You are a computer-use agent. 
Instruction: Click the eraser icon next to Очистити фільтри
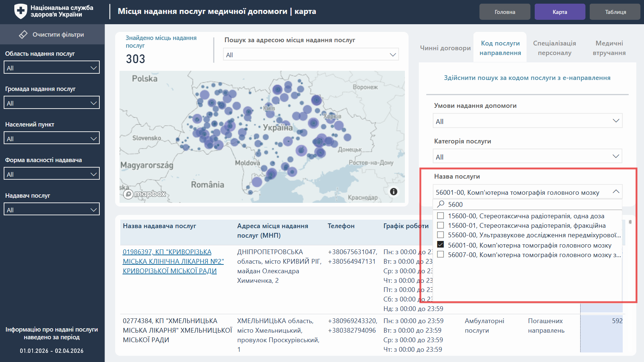(x=23, y=34)
